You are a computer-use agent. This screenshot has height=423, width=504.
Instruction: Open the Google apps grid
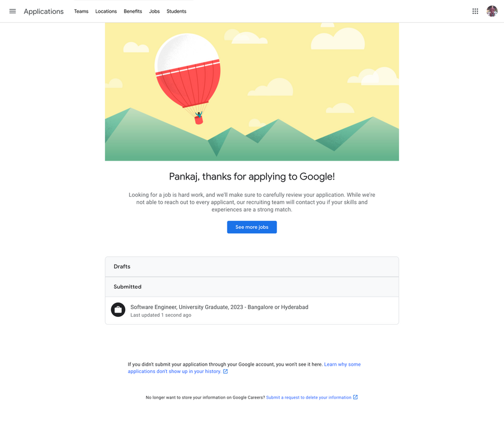(475, 11)
